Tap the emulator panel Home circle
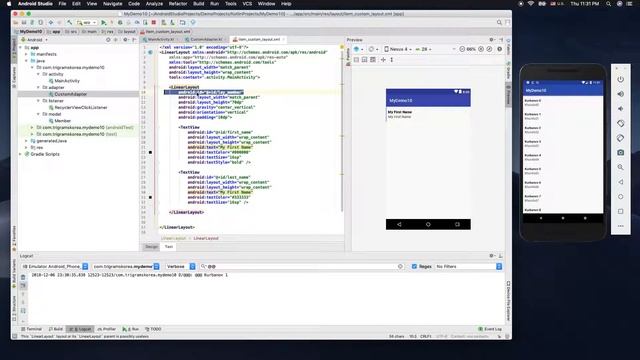The width and height of the screenshot is (640, 360). point(620,197)
